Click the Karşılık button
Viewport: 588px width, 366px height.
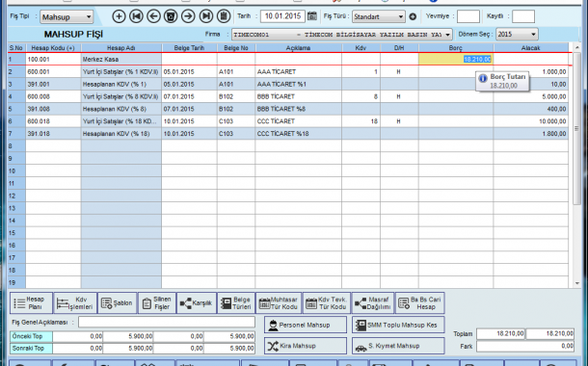(197, 303)
